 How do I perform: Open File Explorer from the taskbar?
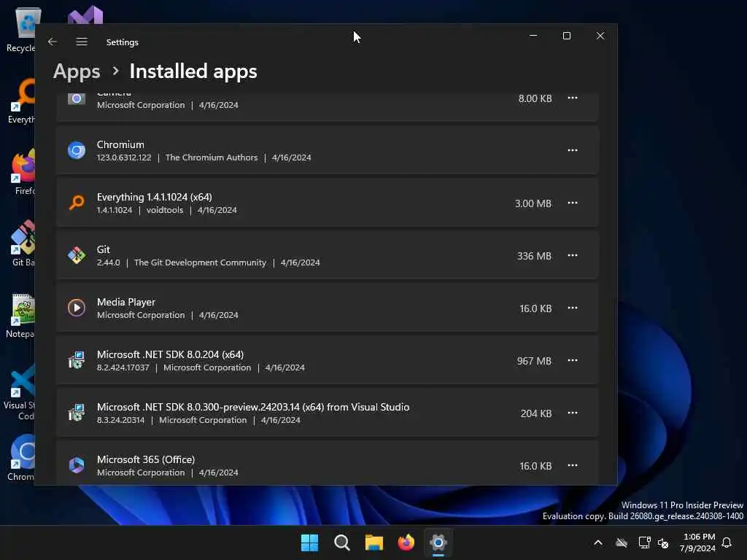[x=374, y=542]
